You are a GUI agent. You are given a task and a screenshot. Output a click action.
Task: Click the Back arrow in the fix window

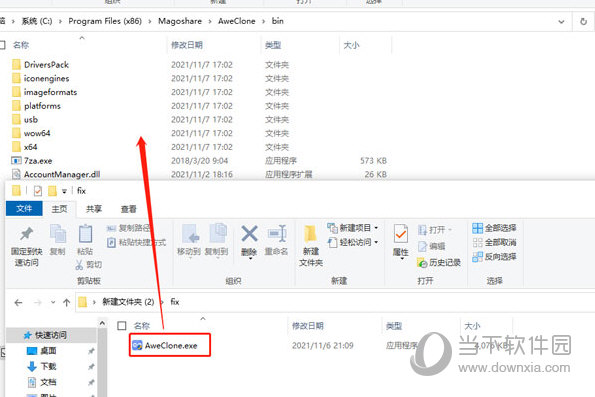coord(18,302)
